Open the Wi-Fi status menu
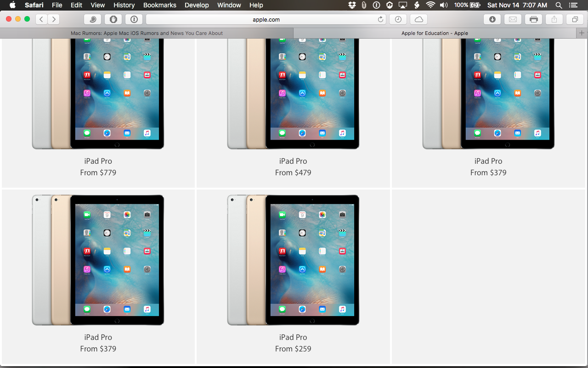588x368 pixels. 430,5
